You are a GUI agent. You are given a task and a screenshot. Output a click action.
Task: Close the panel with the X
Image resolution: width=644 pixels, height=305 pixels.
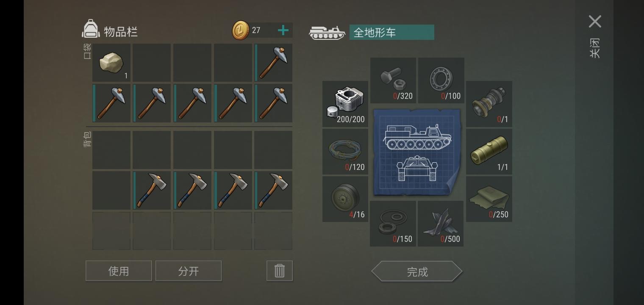pyautogui.click(x=595, y=22)
